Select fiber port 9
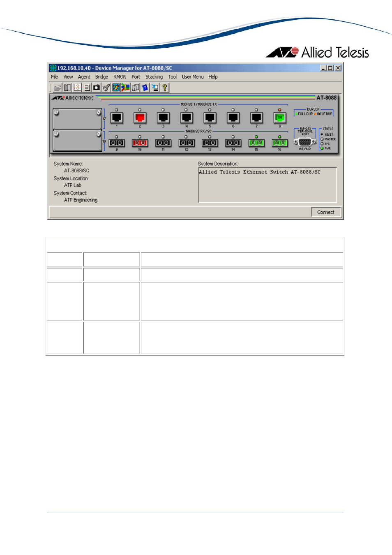The width and height of the screenshot is (392, 555). click(x=117, y=143)
